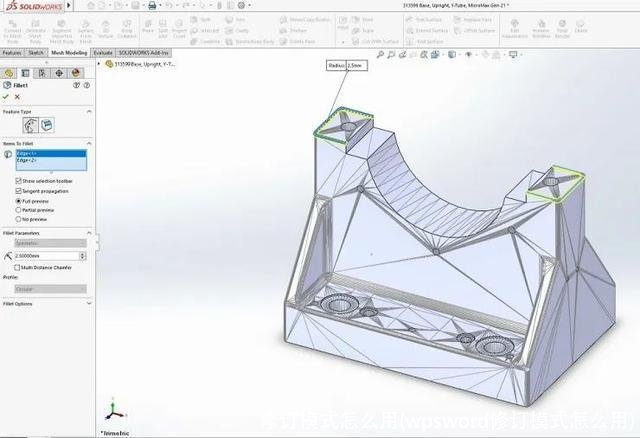Open the Symmetric fillet method dropdown

coord(50,243)
